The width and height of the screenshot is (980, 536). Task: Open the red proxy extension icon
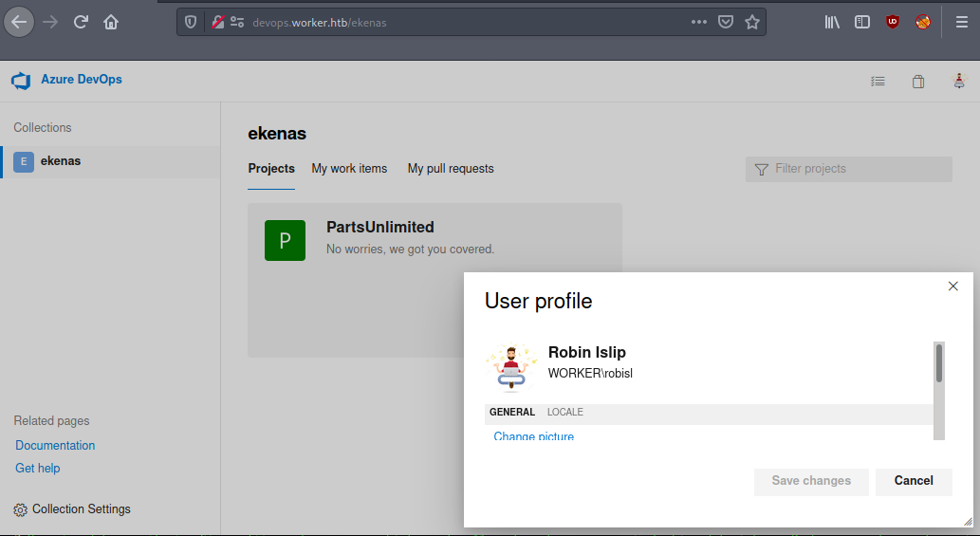pos(922,22)
